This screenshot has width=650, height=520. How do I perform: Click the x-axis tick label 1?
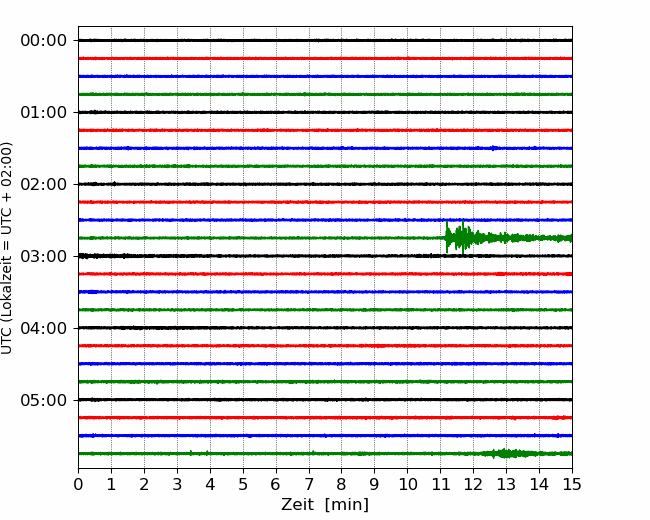[111, 484]
